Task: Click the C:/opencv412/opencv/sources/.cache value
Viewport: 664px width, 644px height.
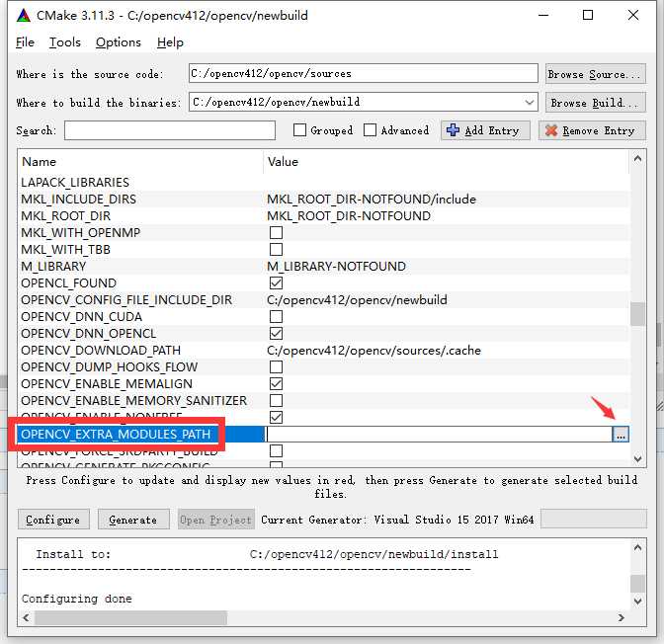Action: tap(373, 351)
